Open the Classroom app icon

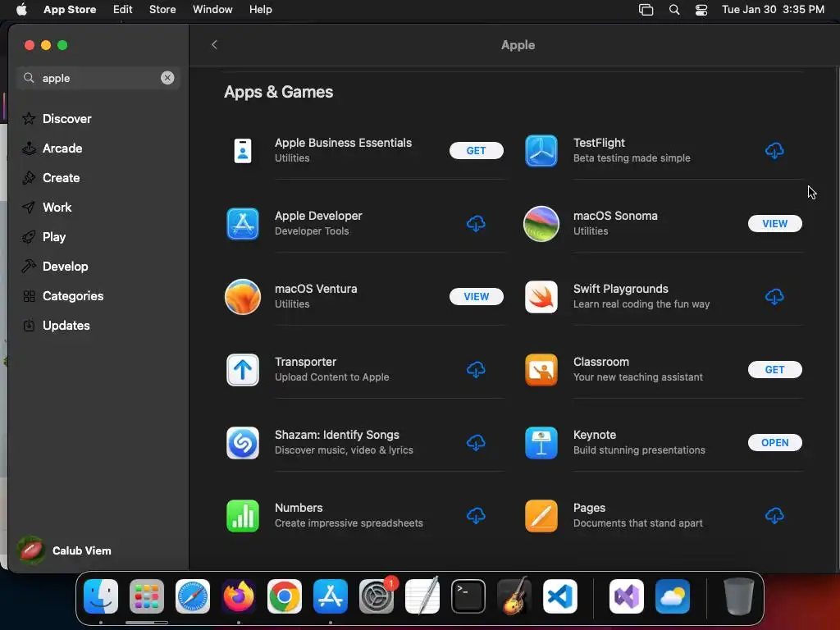[541, 369]
